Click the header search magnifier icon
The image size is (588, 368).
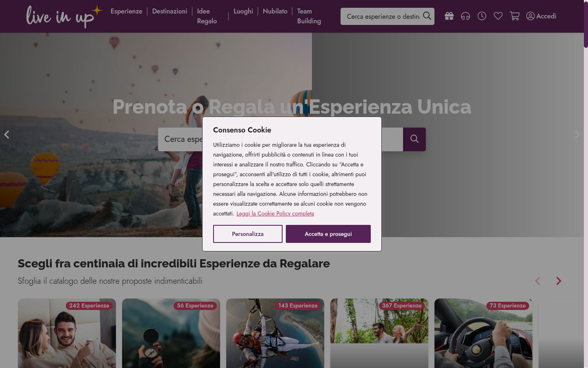pos(427,16)
